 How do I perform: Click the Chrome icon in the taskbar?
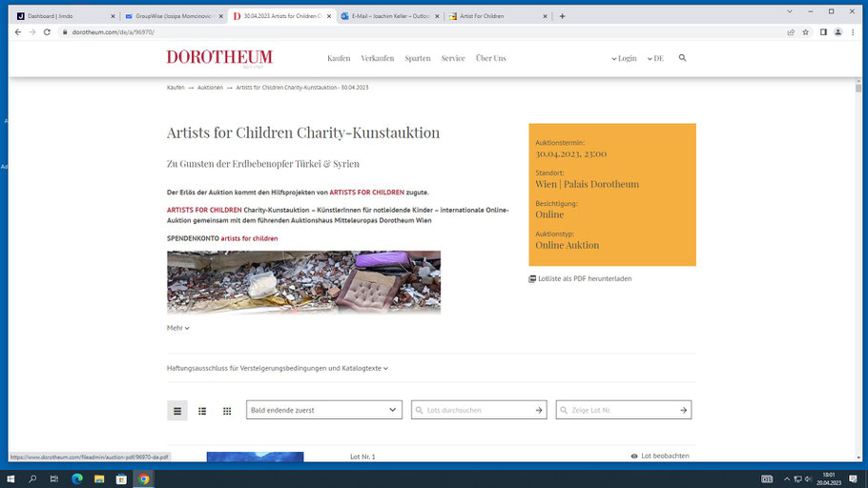[144, 478]
